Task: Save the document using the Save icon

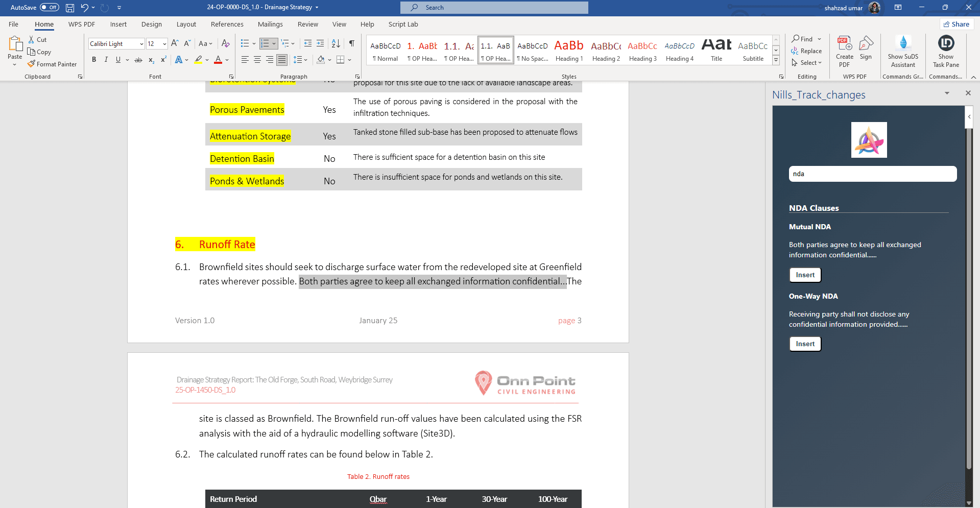Action: tap(70, 8)
